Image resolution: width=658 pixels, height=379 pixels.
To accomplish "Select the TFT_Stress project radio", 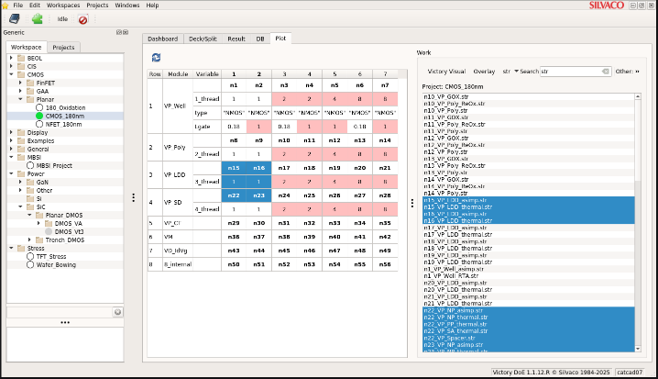I will pyautogui.click(x=30, y=256).
